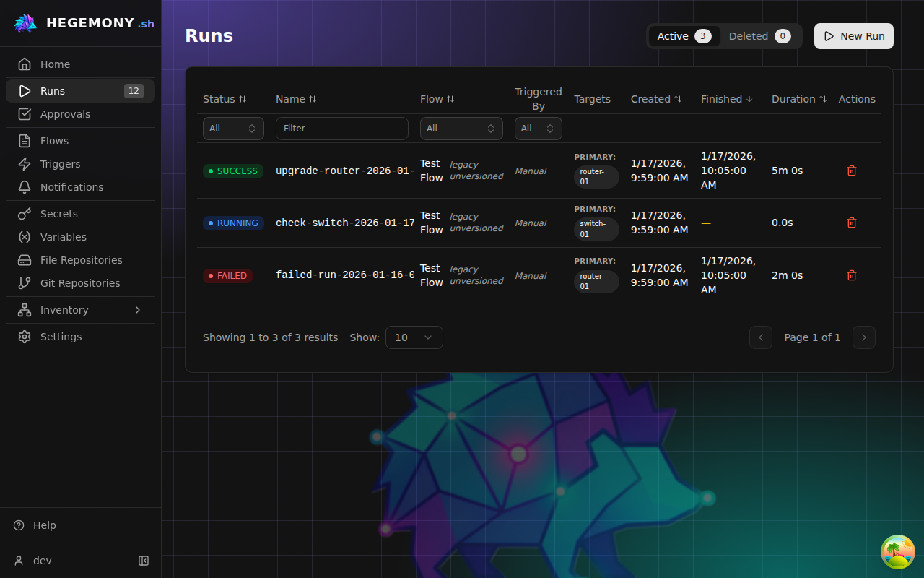This screenshot has height=578, width=924.
Task: Open the Status filter dropdown
Action: 233,129
